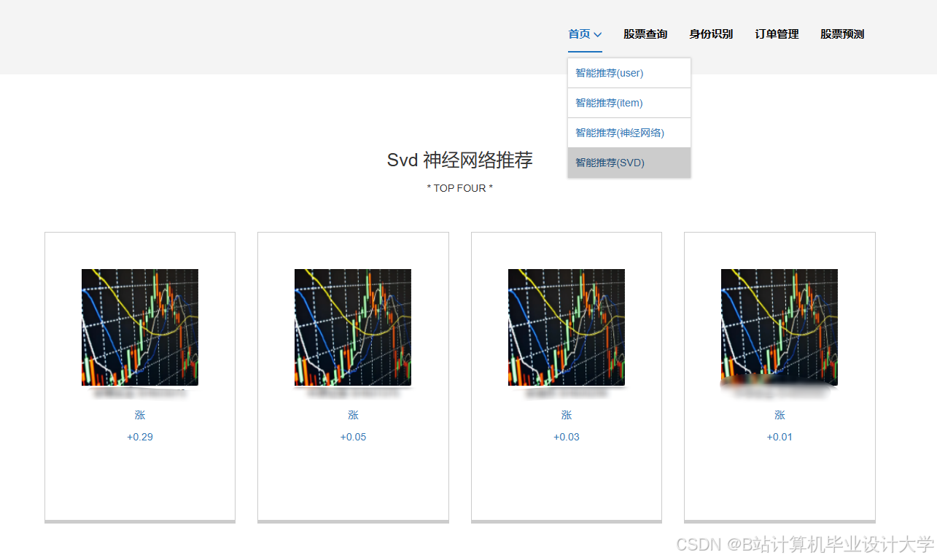Click the TOP FOUR subtitle text
The height and width of the screenshot is (560, 937).
coord(460,187)
